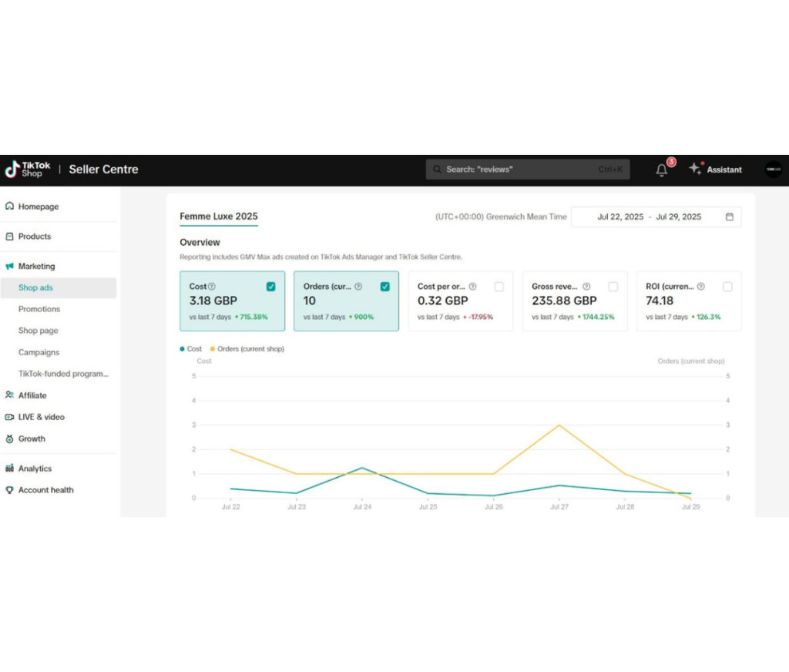Open the calendar icon in date range
The height and width of the screenshot is (672, 789).
click(x=730, y=217)
